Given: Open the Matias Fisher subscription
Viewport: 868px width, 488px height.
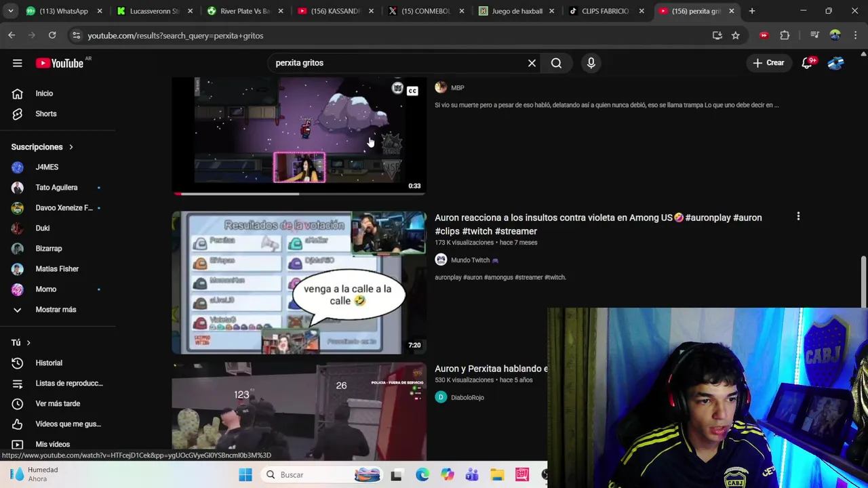Looking at the screenshot, I should [58, 269].
